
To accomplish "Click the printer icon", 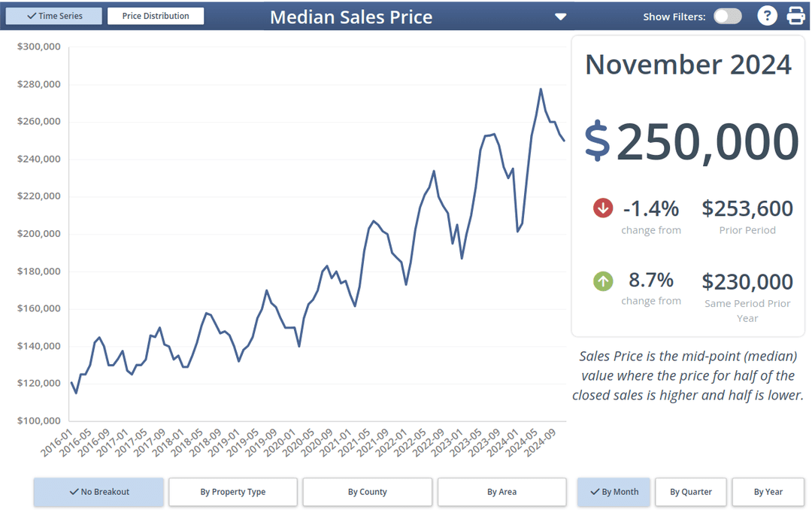I will coord(795,16).
